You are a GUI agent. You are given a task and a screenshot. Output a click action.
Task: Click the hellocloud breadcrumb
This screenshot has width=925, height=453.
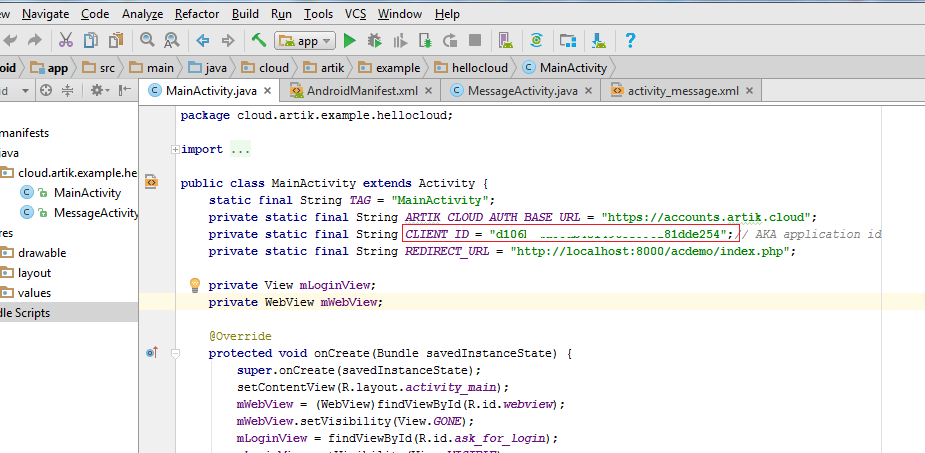(x=471, y=68)
